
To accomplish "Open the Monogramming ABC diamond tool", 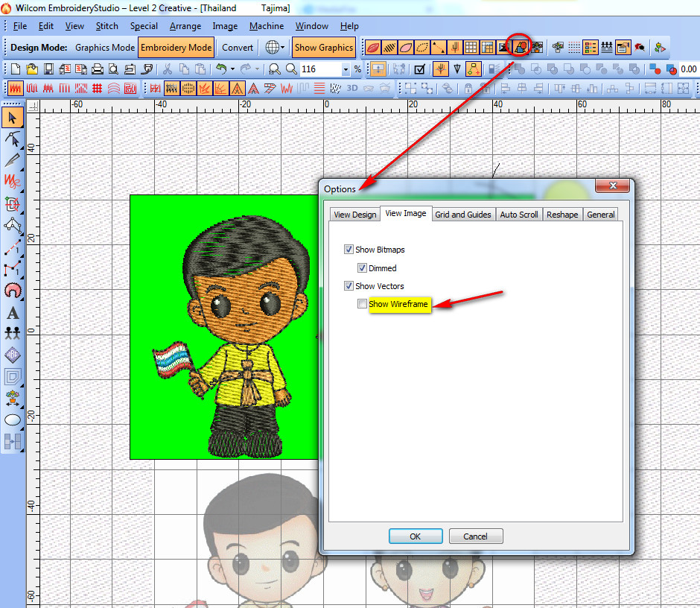I will point(13,355).
